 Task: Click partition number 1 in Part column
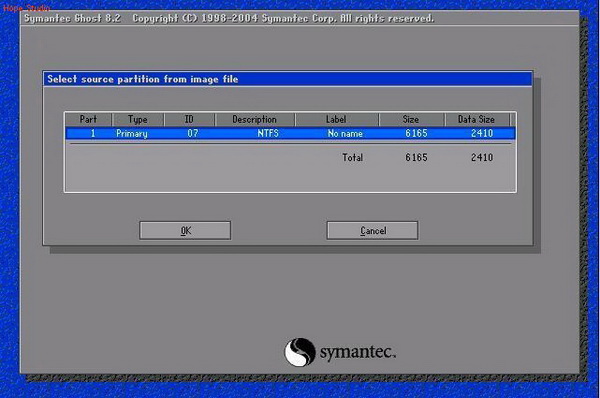point(93,133)
